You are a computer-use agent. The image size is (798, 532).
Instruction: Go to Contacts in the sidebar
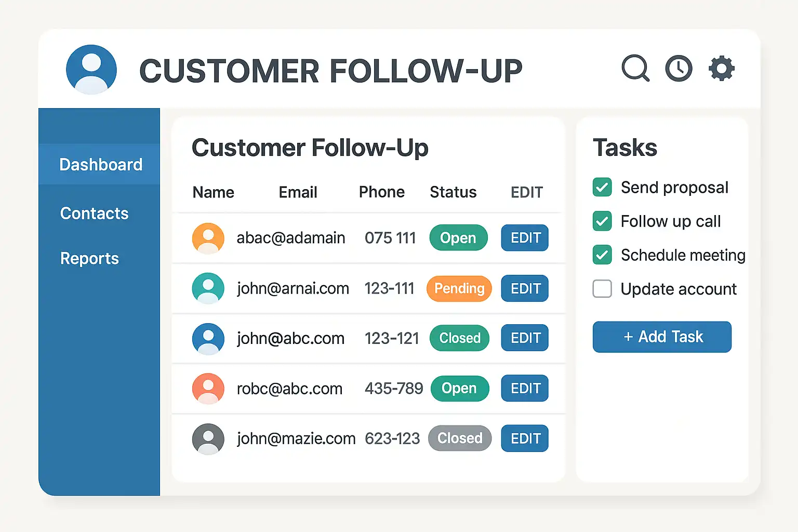coord(94,214)
